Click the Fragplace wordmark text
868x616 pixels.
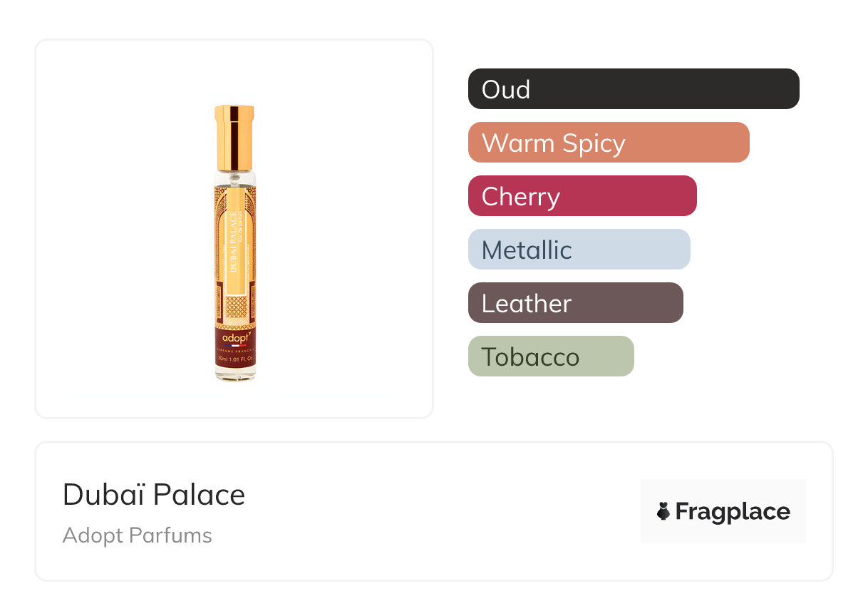[733, 512]
